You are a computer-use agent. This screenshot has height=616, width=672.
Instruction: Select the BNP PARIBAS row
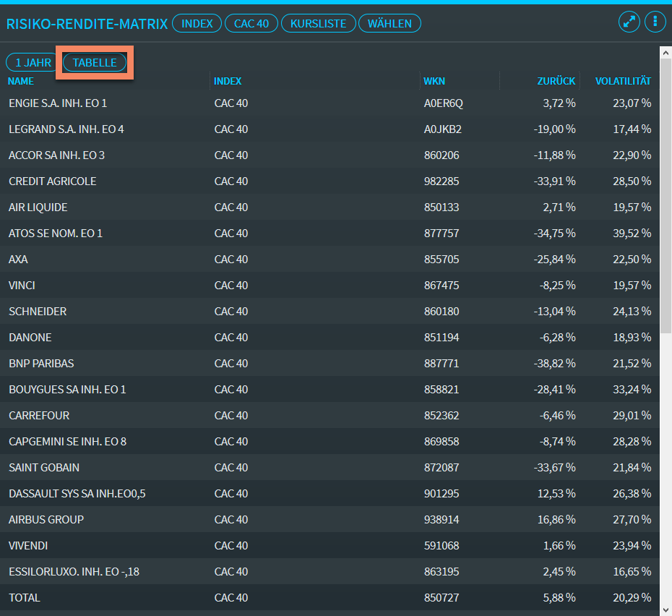pos(41,364)
